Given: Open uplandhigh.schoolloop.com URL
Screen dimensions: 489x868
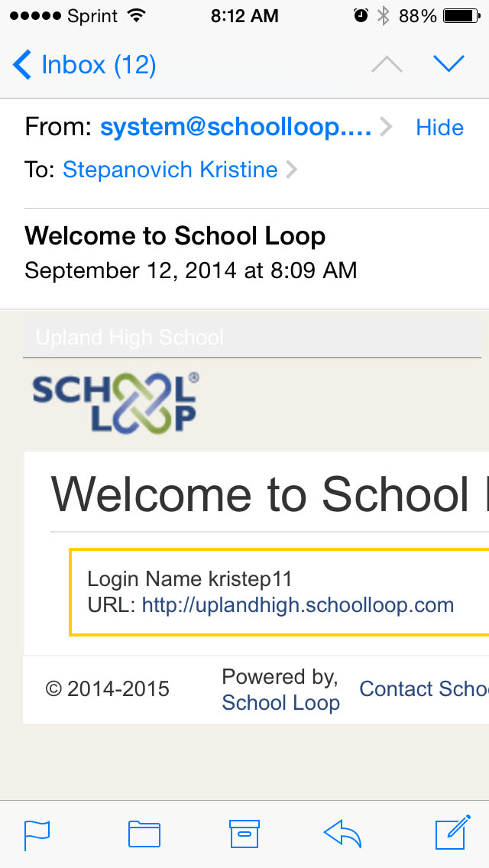Looking at the screenshot, I should click(x=298, y=605).
